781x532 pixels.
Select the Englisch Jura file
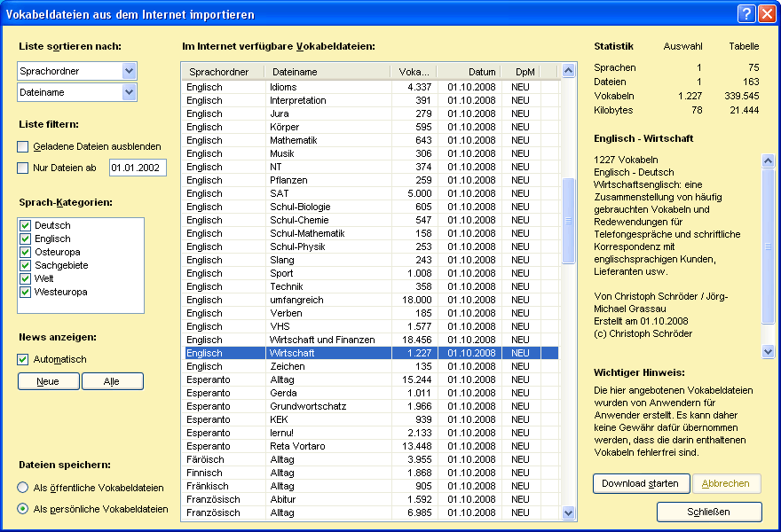point(372,113)
